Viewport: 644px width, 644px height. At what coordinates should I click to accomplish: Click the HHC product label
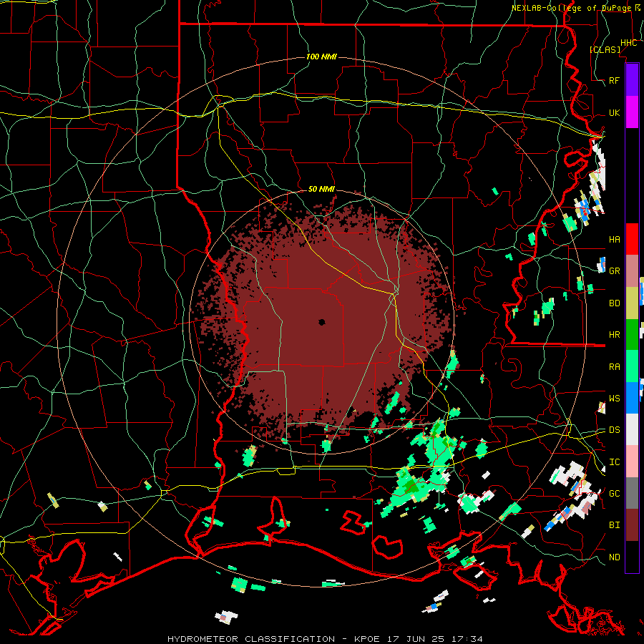[629, 43]
